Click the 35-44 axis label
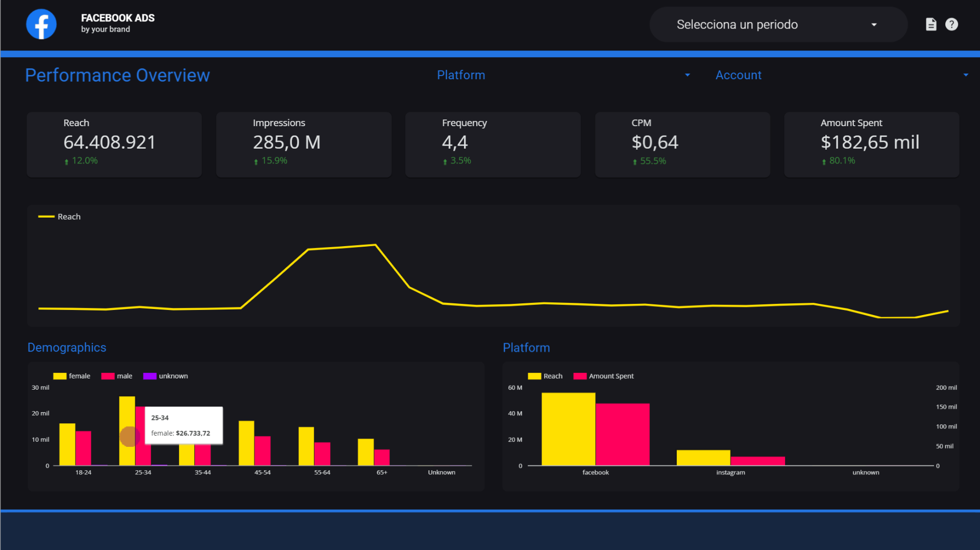This screenshot has height=550, width=980. pyautogui.click(x=203, y=472)
